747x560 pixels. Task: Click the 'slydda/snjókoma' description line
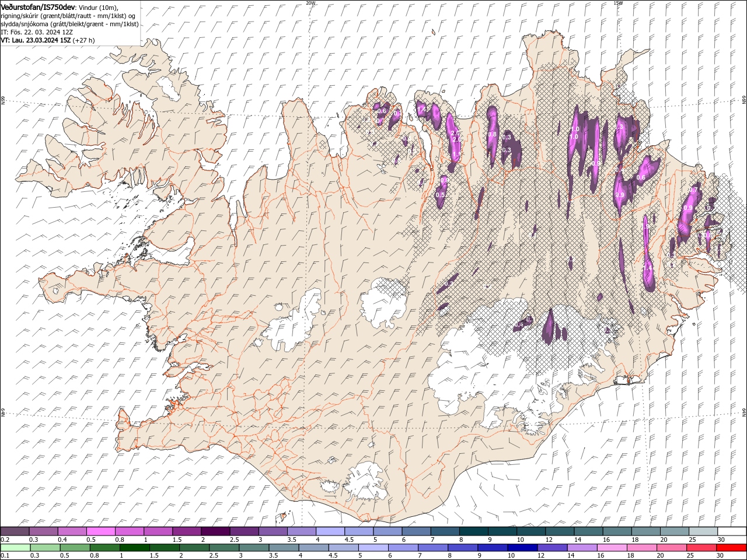click(69, 24)
